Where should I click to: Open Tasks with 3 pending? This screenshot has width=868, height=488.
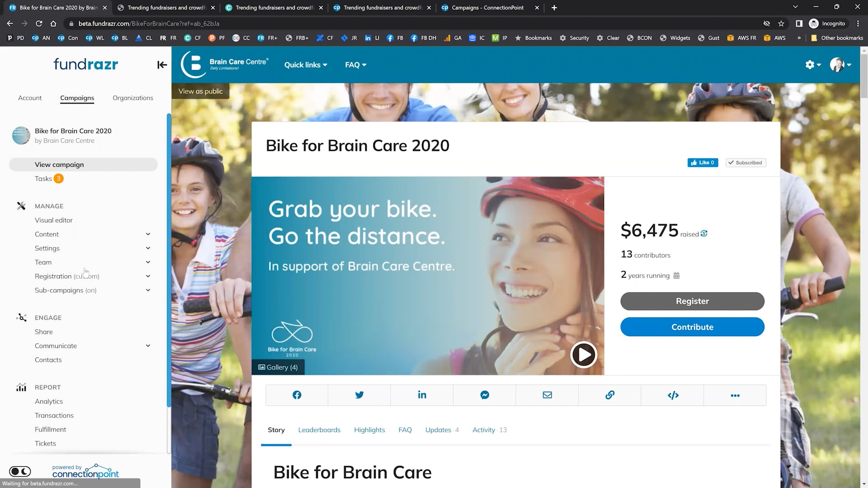(x=49, y=178)
